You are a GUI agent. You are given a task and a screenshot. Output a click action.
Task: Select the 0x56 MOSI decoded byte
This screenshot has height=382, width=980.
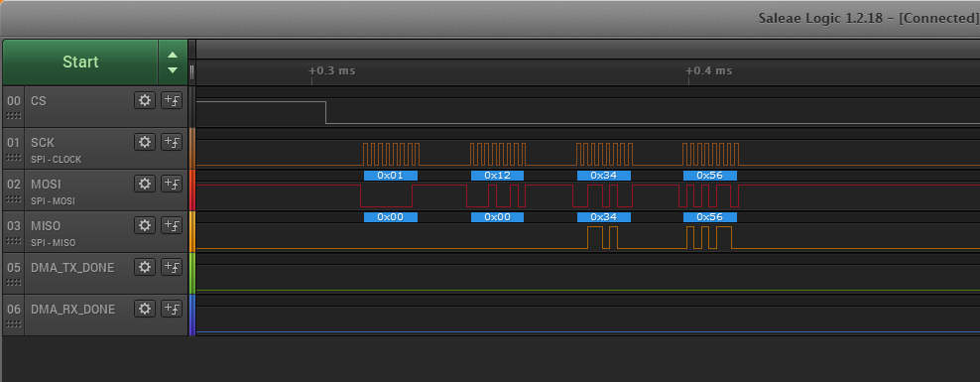click(710, 176)
